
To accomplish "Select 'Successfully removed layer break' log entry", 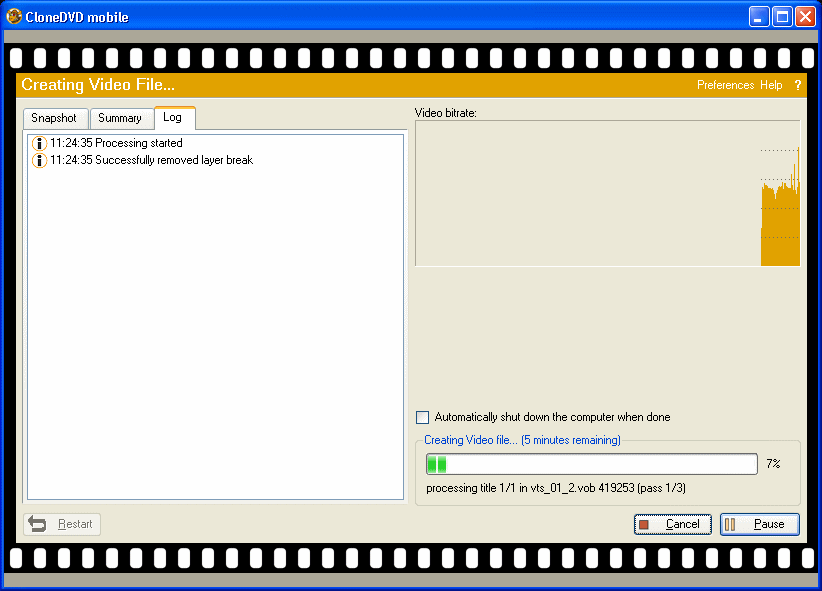I will point(152,160).
